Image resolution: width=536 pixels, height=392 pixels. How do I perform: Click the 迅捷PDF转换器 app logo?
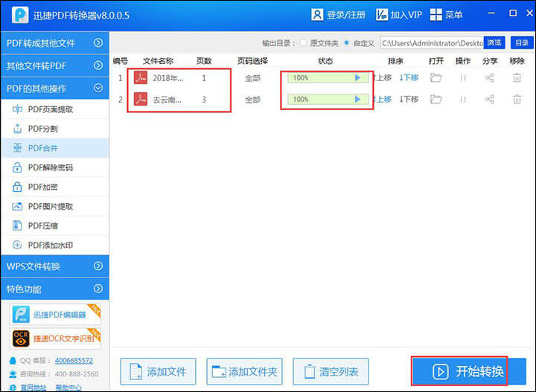tap(20, 15)
